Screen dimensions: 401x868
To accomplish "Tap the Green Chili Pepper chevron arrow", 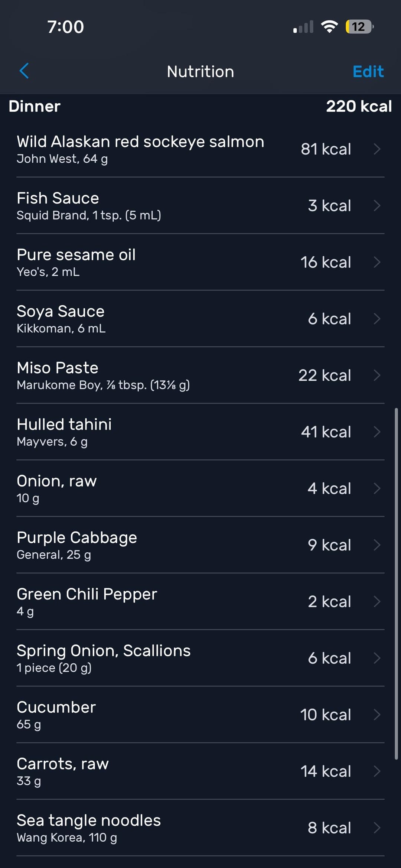I will pyautogui.click(x=377, y=602).
